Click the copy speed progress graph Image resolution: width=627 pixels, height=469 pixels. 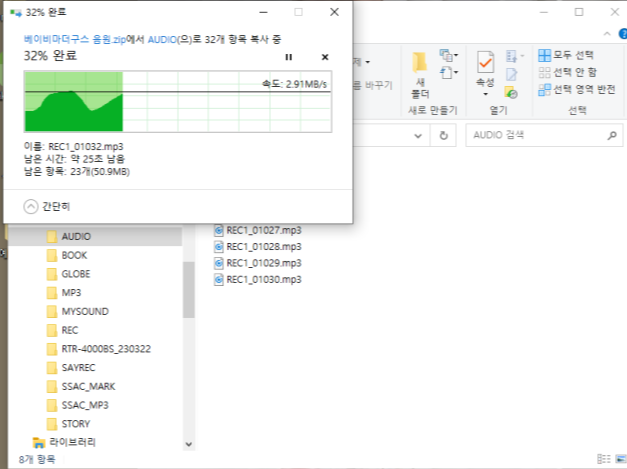click(x=178, y=102)
